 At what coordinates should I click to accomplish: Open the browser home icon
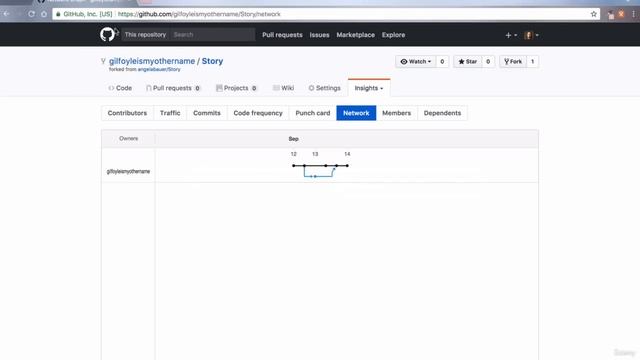pyautogui.click(x=44, y=14)
